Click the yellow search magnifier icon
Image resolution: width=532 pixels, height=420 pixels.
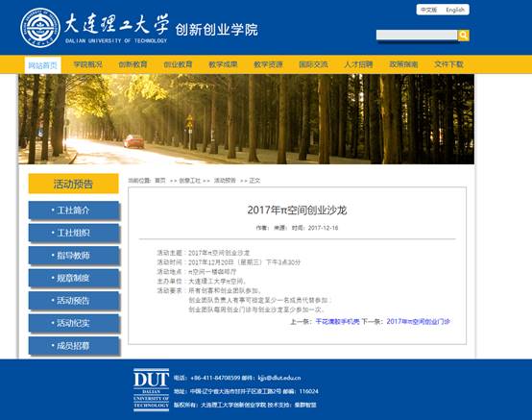coord(463,36)
